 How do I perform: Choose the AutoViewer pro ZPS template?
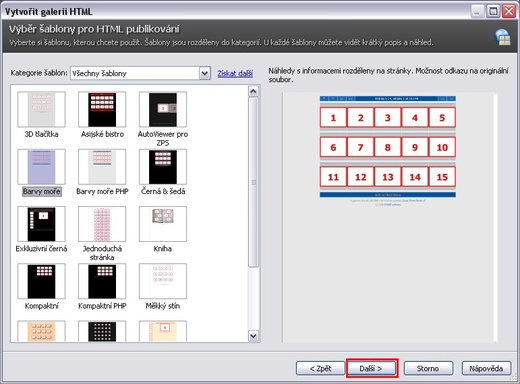click(x=163, y=109)
